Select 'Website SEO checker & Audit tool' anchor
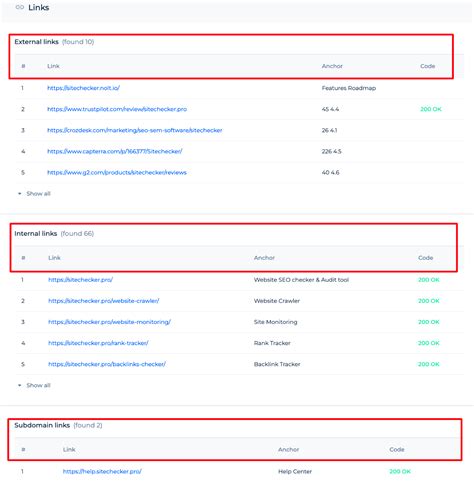Image resolution: width=474 pixels, height=482 pixels. 301,280
